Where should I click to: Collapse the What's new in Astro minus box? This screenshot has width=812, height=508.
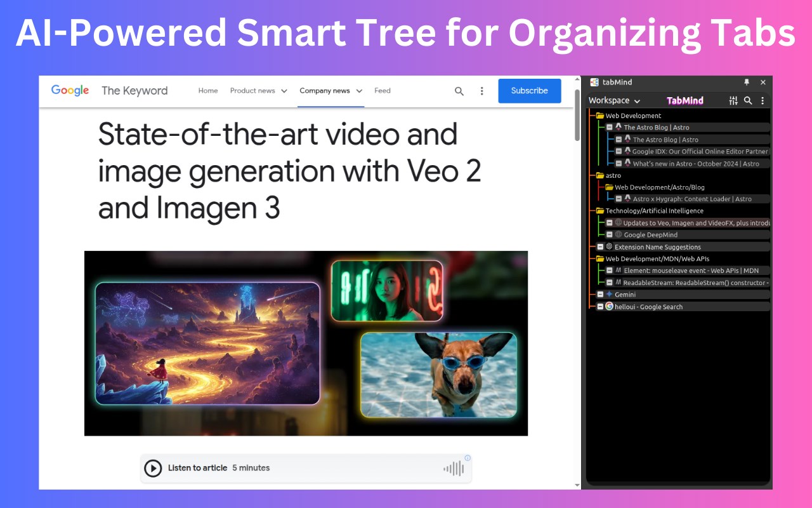pos(619,164)
